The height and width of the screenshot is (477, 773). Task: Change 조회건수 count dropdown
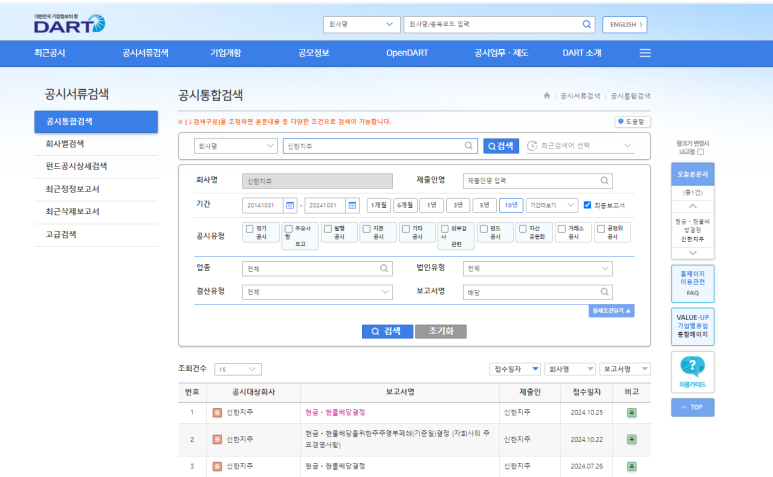(238, 369)
